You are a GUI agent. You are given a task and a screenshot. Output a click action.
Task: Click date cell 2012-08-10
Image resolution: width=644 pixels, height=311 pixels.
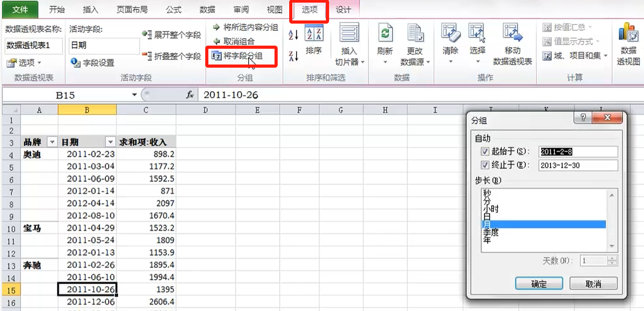coord(87,216)
